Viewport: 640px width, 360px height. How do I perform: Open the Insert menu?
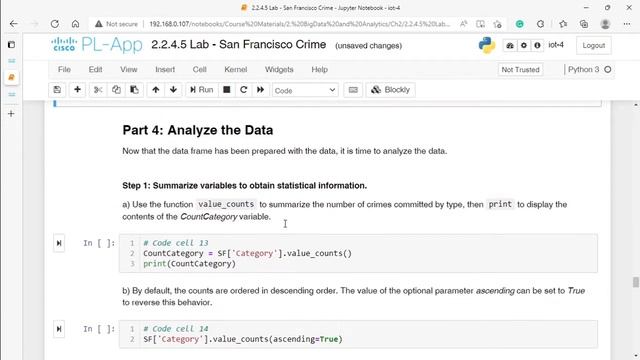point(165,69)
